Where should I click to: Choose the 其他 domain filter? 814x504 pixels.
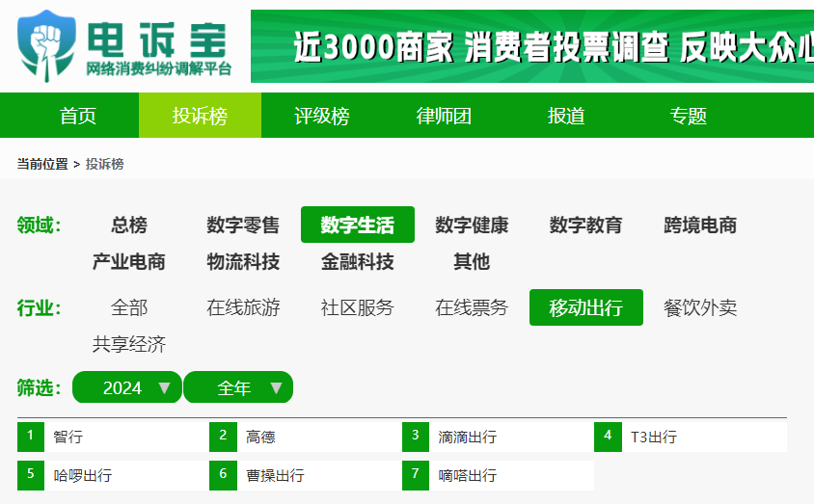pyautogui.click(x=472, y=261)
